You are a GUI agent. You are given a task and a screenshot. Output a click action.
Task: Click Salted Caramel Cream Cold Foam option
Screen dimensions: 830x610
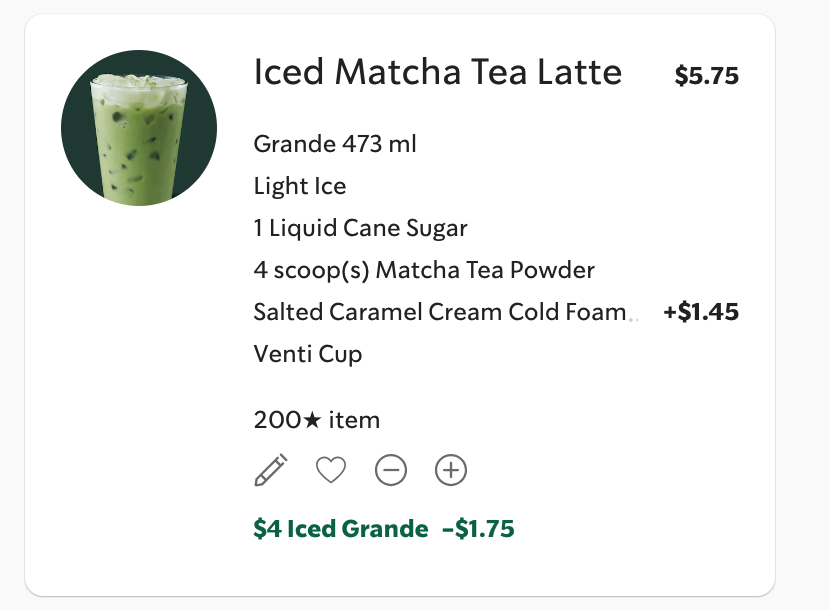click(x=440, y=312)
